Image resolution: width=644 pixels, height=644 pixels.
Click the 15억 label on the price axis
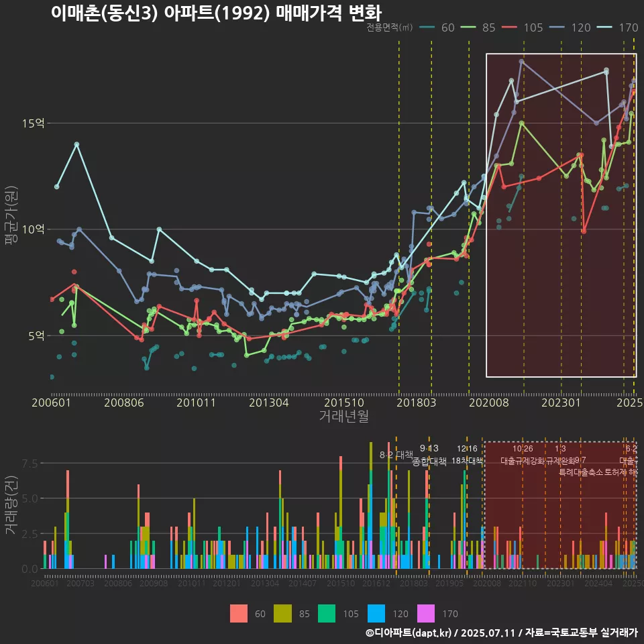pyautogui.click(x=33, y=123)
